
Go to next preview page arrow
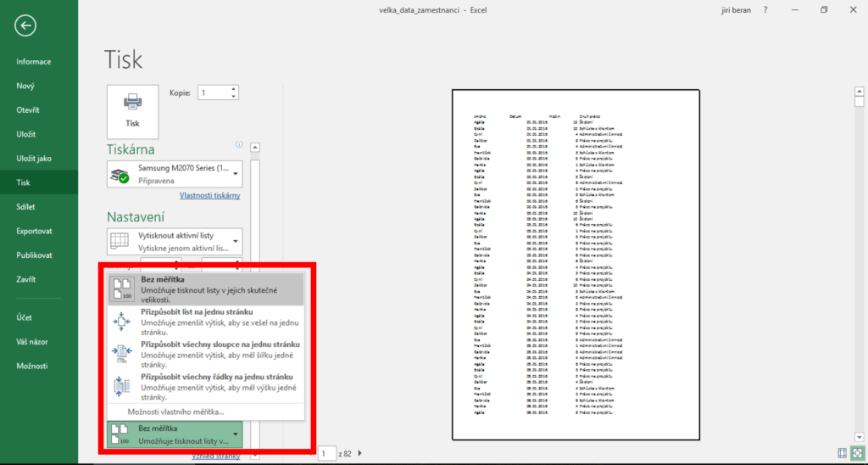360,454
